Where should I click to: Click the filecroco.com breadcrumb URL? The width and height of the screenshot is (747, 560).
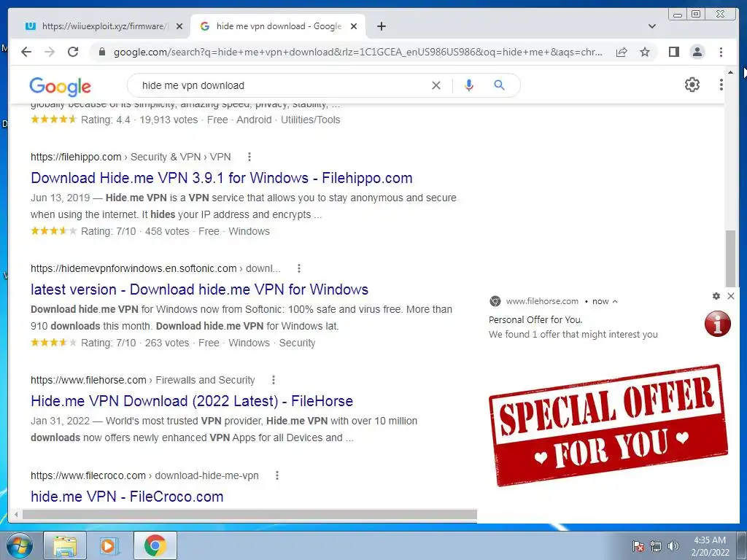[144, 475]
